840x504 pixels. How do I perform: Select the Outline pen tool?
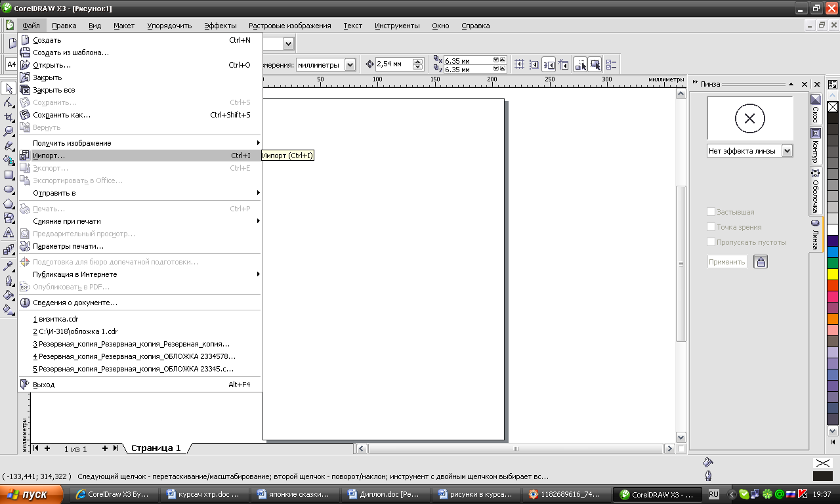point(9,280)
